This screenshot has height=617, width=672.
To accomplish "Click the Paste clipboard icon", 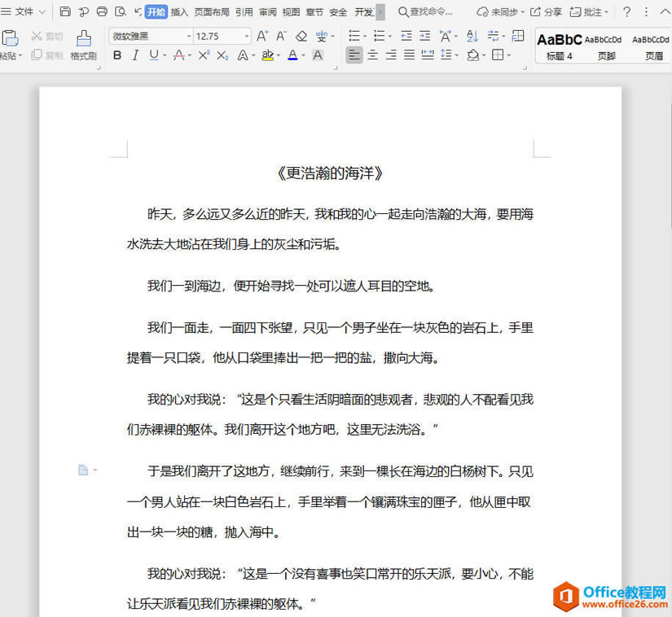I will tap(10, 37).
